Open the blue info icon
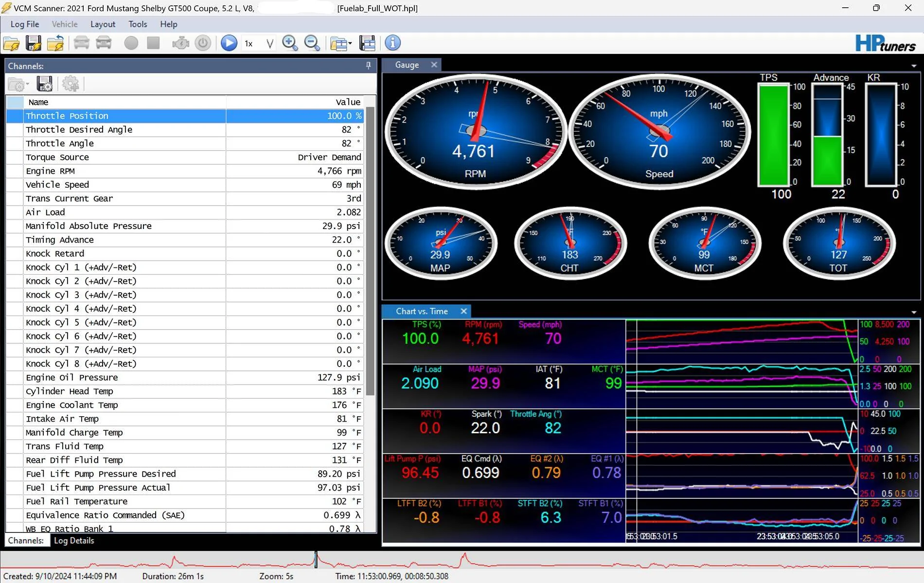The image size is (924, 583). tap(392, 43)
